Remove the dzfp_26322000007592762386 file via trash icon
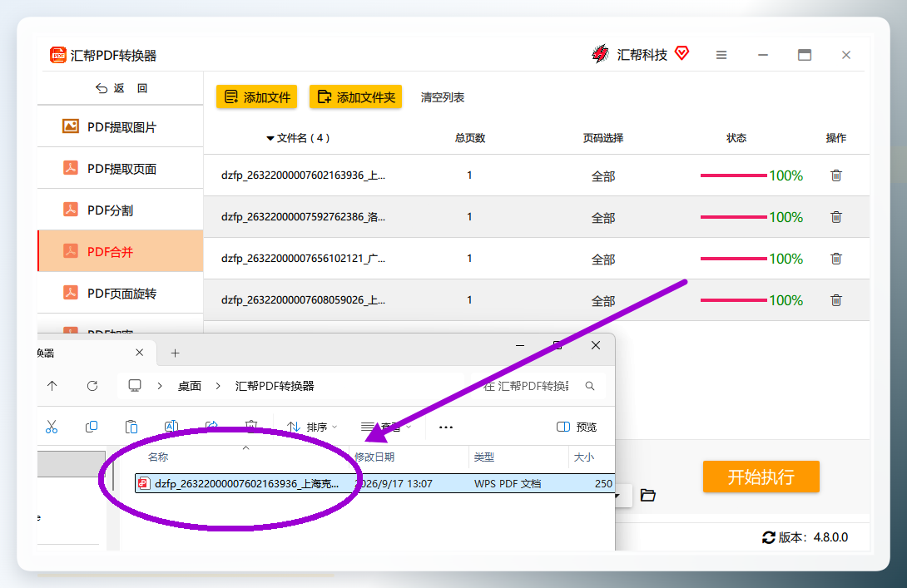The image size is (907, 588). tap(835, 217)
